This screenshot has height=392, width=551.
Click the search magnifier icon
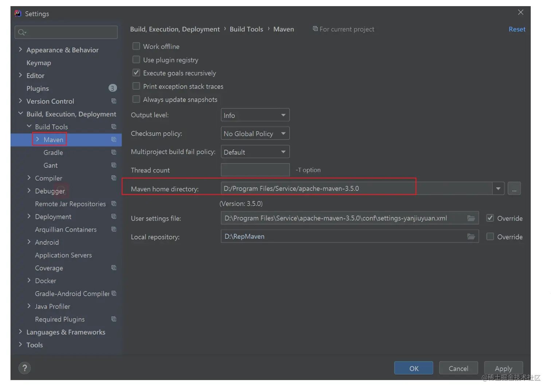point(22,32)
